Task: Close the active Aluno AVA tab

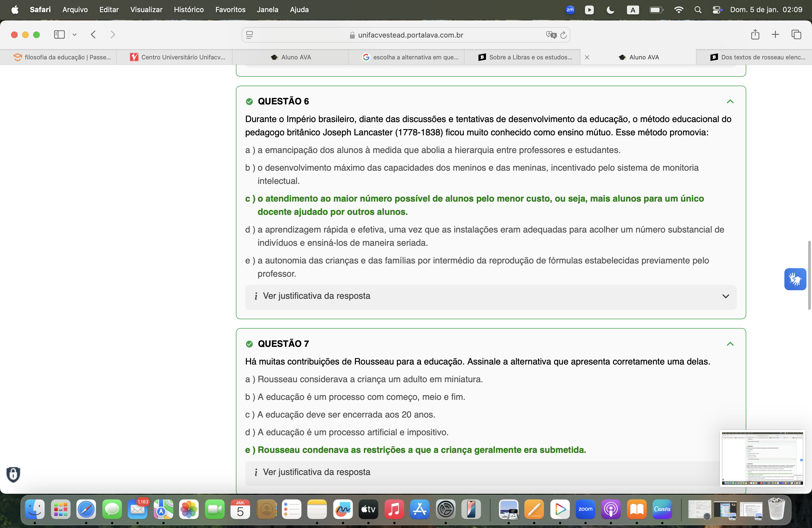Action: click(587, 57)
